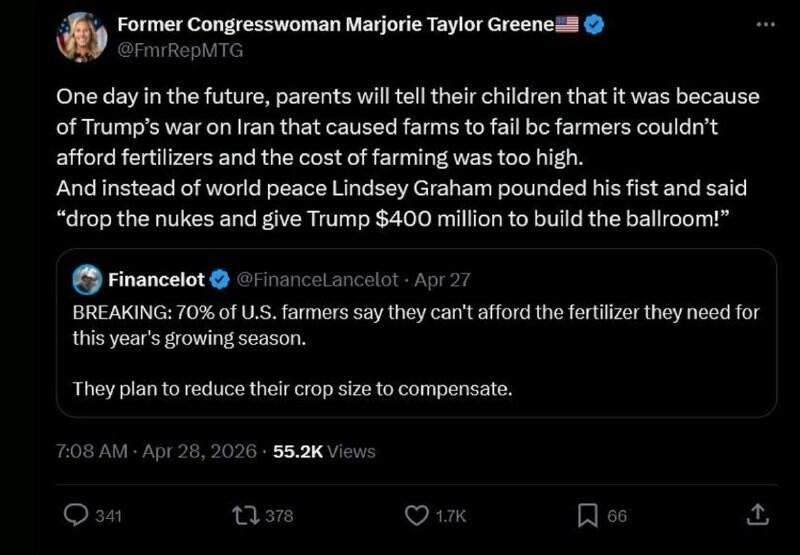
Task: Bookmark the post with bookmark icon
Action: point(588,515)
